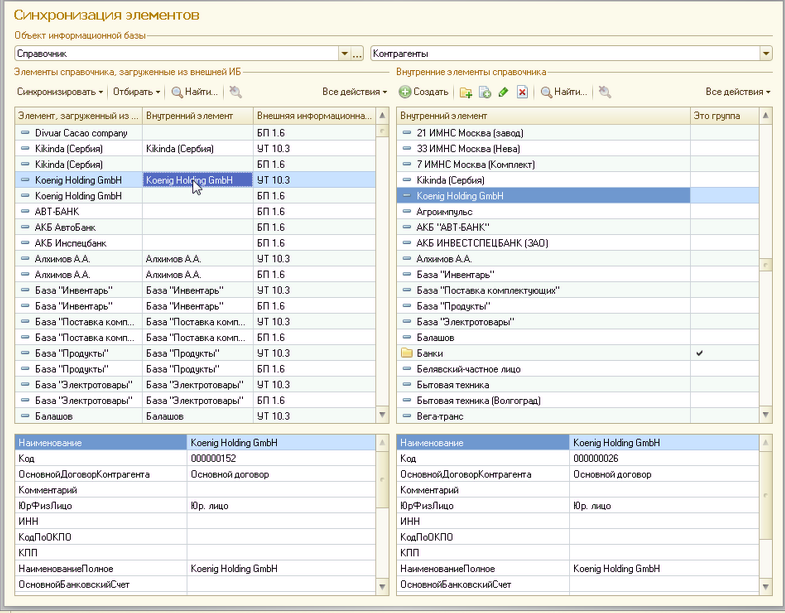Click the Это группа checkmark for Банки
Screen dimensions: 785x613
pos(700,354)
